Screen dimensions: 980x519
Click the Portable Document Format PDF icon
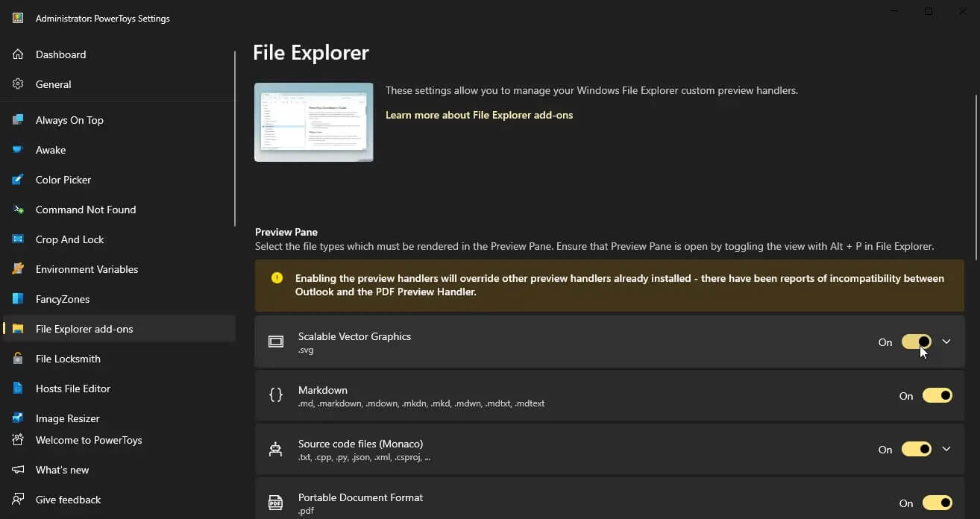(x=276, y=503)
